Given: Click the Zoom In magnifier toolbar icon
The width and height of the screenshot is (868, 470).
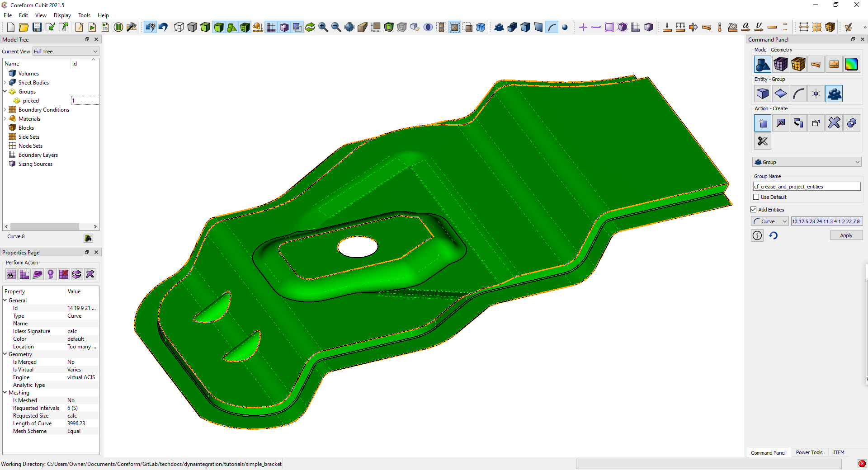Looking at the screenshot, I should tap(323, 27).
